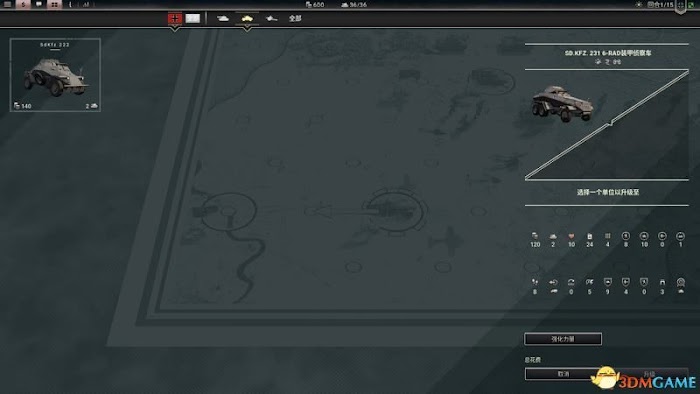
Task: Click the naval attack circle icon showing 1
Action: (x=680, y=236)
